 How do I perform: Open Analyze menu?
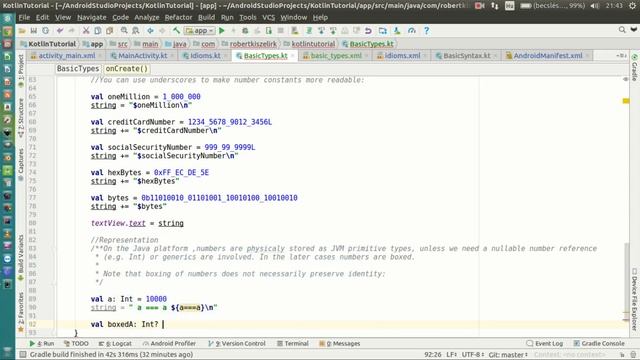[x=147, y=18]
